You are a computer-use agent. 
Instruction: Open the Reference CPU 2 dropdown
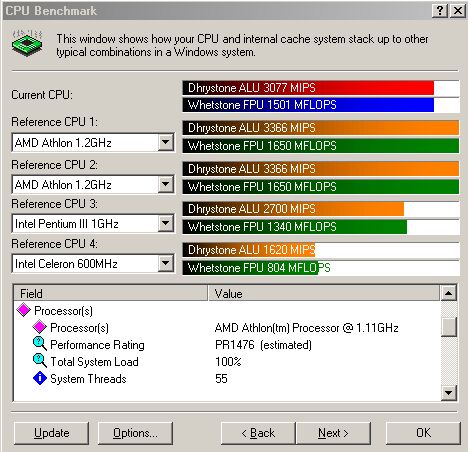point(165,184)
